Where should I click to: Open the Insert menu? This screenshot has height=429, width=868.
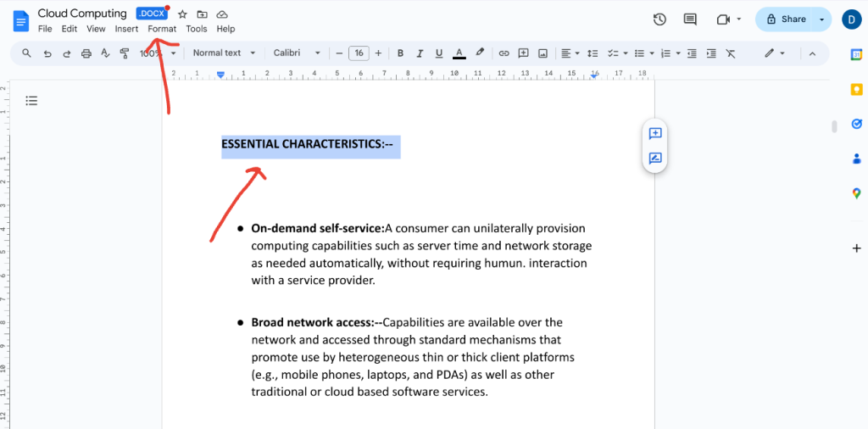(x=127, y=29)
